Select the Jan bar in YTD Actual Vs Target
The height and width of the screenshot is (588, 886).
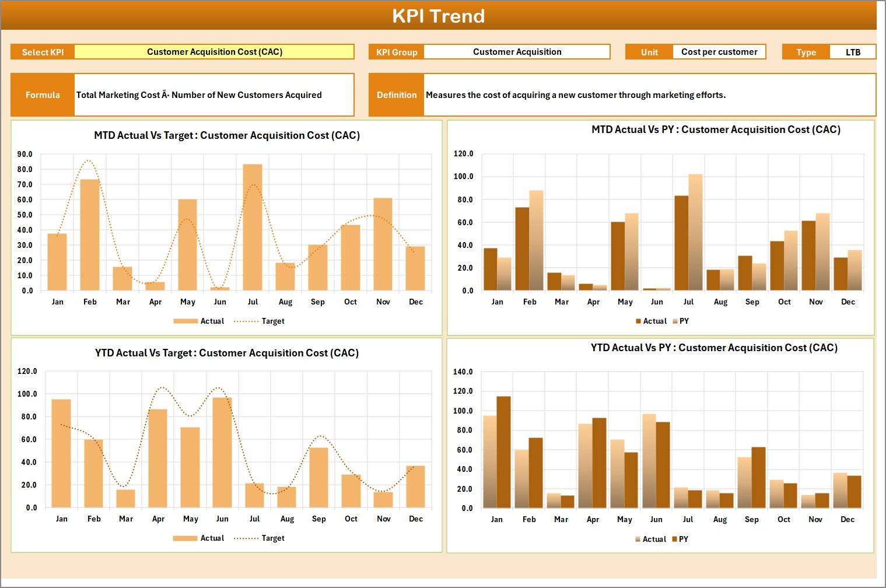coord(61,453)
